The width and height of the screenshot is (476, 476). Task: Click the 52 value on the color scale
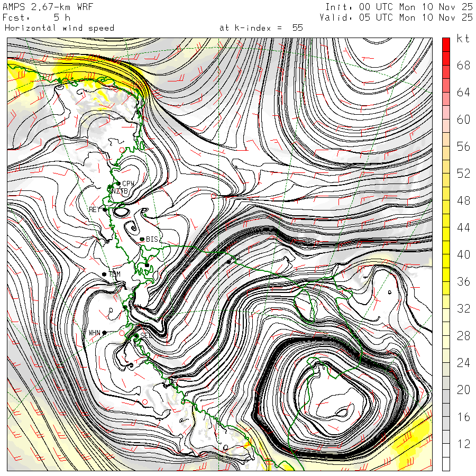[463, 173]
